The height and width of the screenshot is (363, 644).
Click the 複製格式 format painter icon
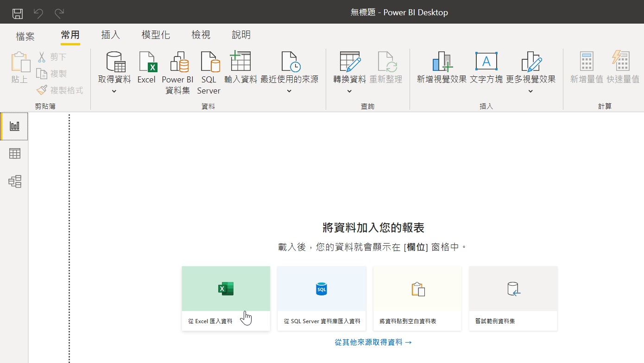pyautogui.click(x=42, y=90)
